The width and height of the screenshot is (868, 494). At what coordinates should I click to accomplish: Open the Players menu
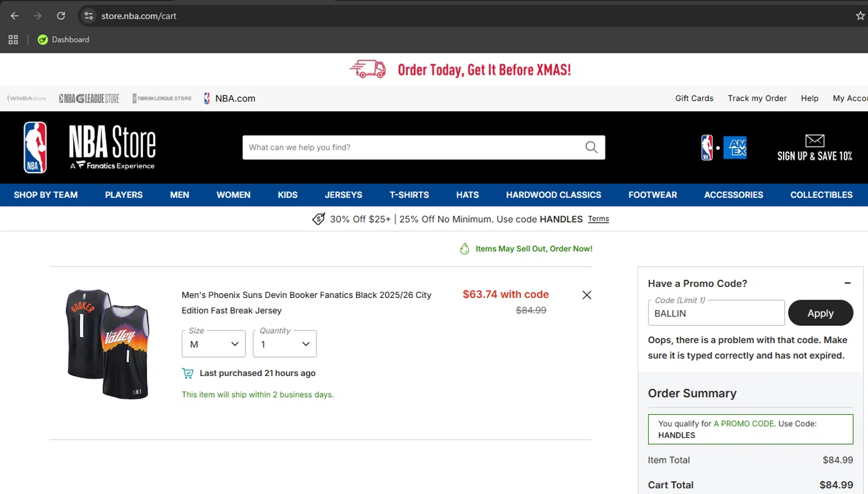pyautogui.click(x=124, y=195)
